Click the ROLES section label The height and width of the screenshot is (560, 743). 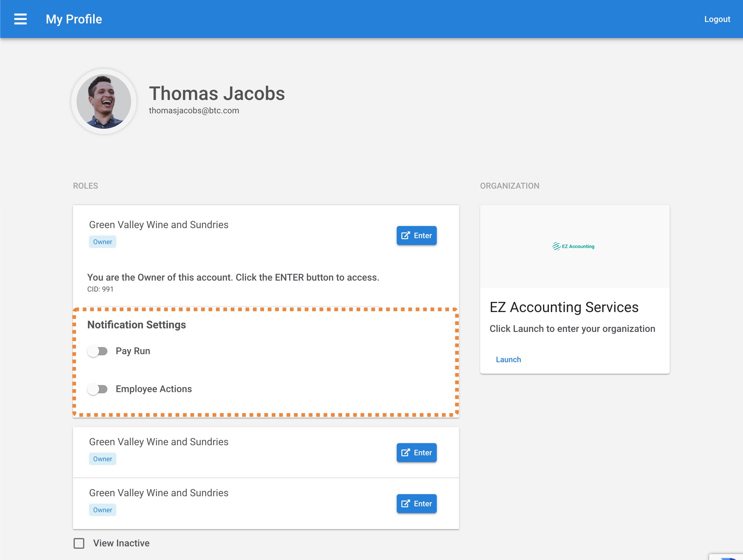(x=86, y=186)
